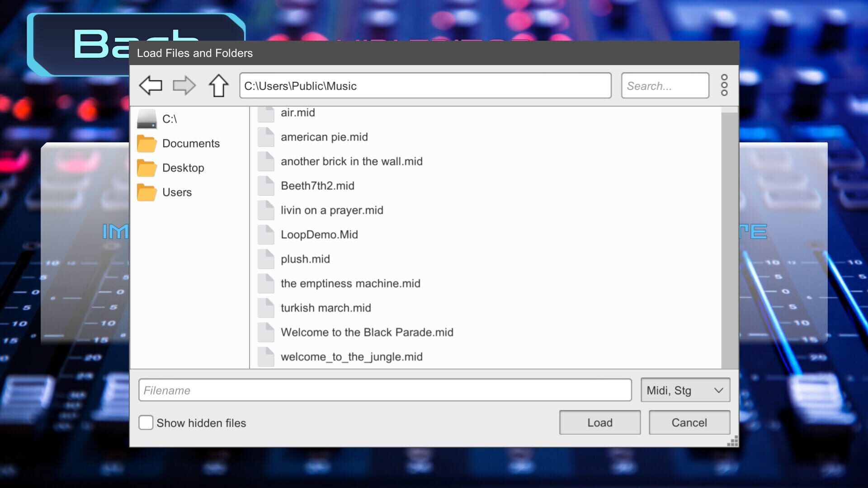868x488 pixels.
Task: Click inside the address path bar
Action: (x=425, y=86)
